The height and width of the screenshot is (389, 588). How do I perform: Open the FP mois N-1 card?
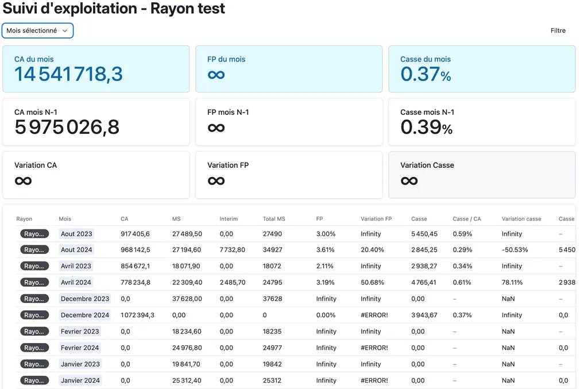tap(289, 122)
